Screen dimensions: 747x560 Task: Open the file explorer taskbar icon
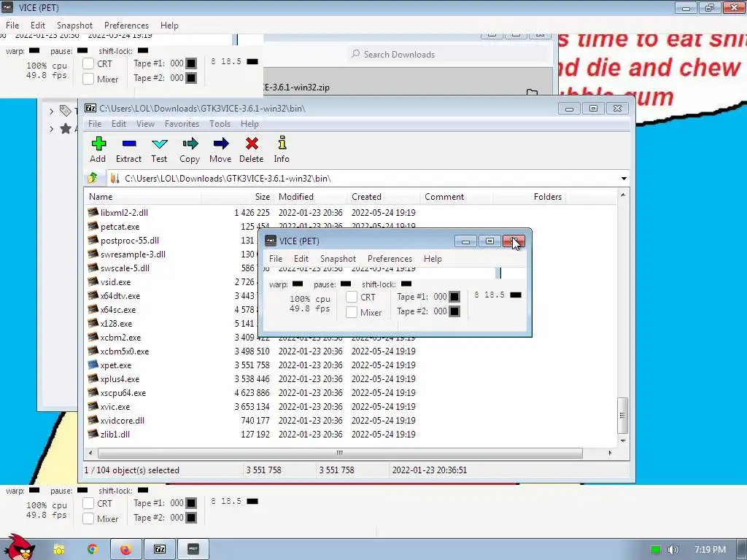click(59, 550)
